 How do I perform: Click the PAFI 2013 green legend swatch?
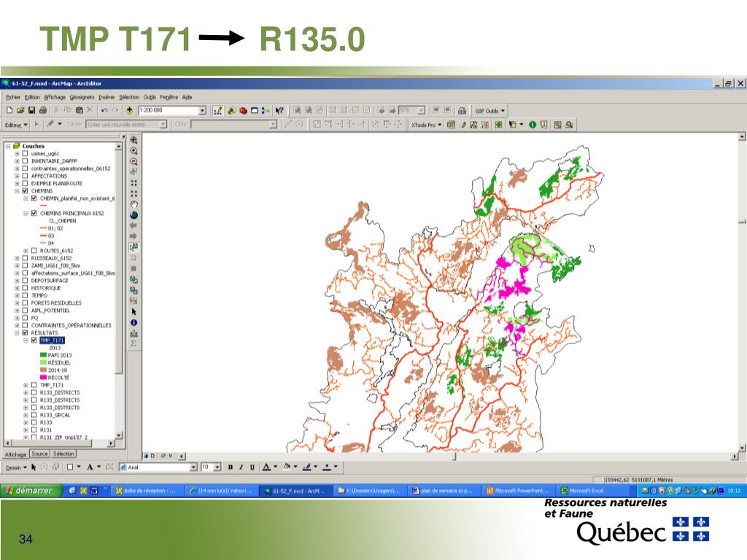pyautogui.click(x=43, y=355)
